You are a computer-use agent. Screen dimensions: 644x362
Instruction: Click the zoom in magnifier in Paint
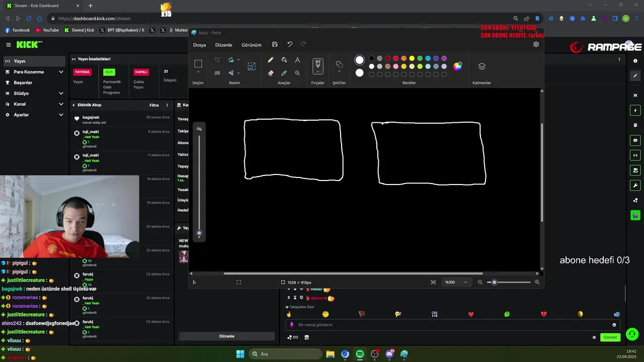537,283
